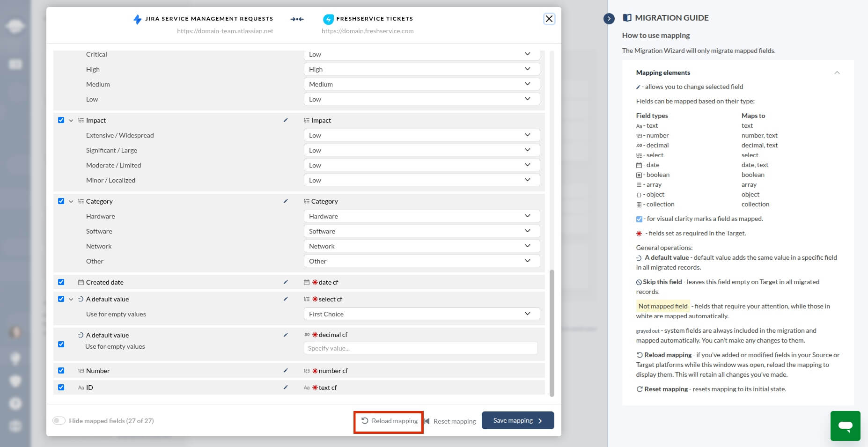
Task: Collapse the migration guide panel arrow
Action: pyautogui.click(x=609, y=19)
